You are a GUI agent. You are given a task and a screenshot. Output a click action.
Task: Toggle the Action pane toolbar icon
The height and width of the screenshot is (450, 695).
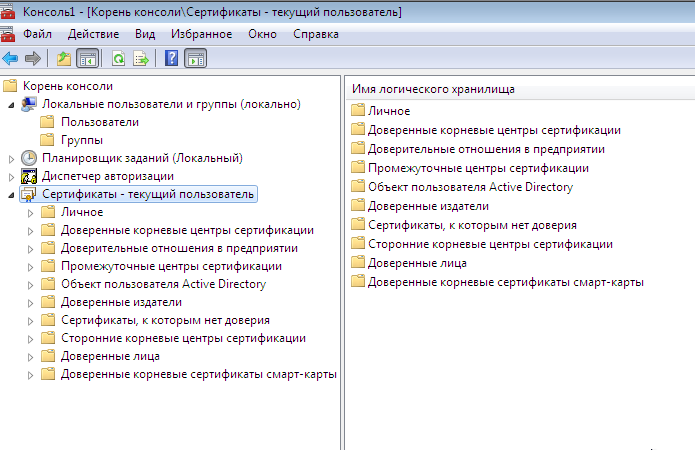[195, 59]
